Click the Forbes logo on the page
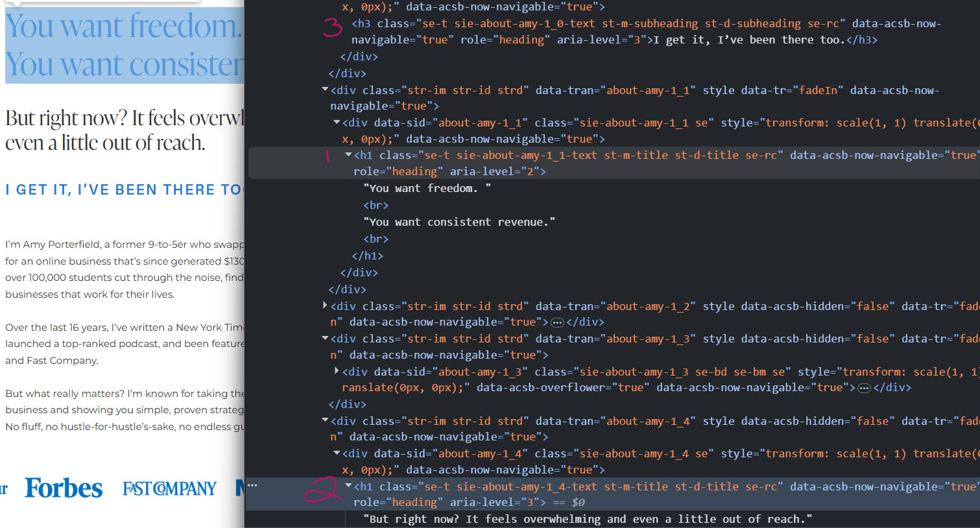The width and height of the screenshot is (980, 528). coord(64,488)
